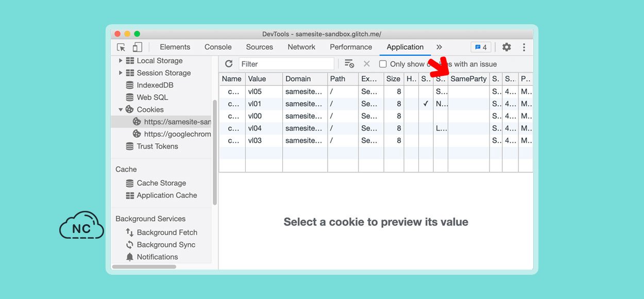Toggle the device toolbar icon
644x299 pixels.
pyautogui.click(x=137, y=47)
